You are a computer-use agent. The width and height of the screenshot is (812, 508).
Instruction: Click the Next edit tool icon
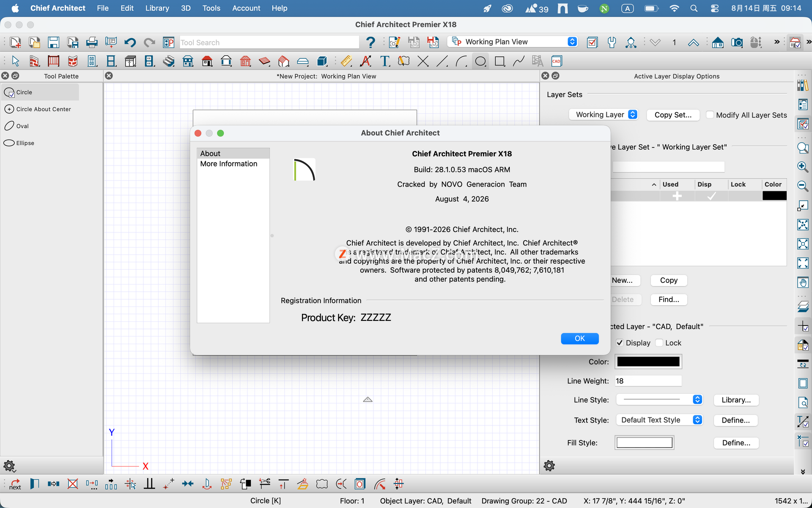[x=15, y=484]
